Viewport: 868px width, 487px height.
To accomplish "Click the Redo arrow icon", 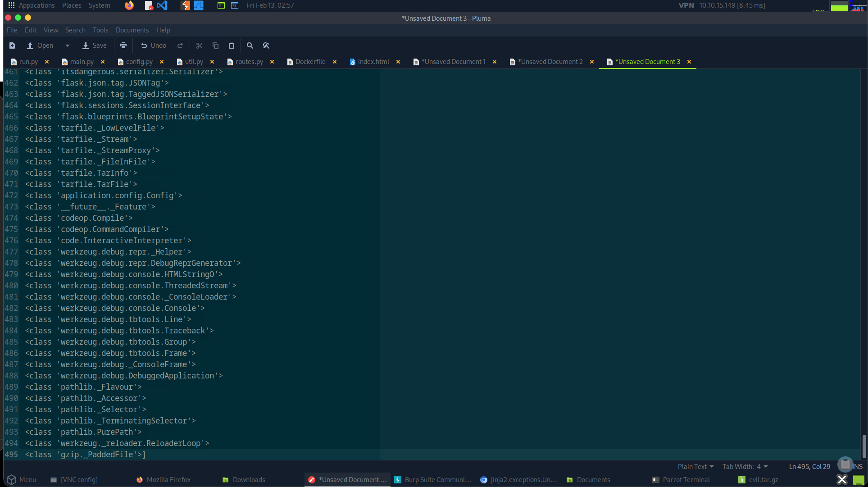I will [x=180, y=46].
